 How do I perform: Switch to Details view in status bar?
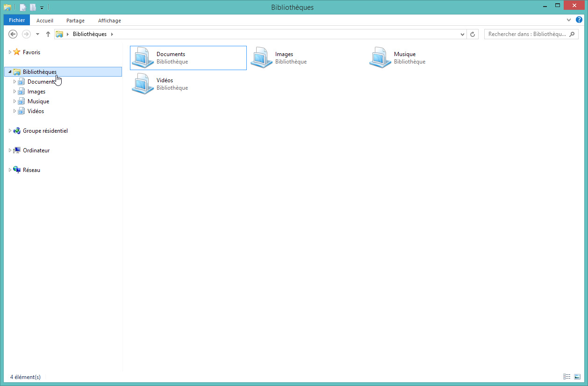[567, 377]
